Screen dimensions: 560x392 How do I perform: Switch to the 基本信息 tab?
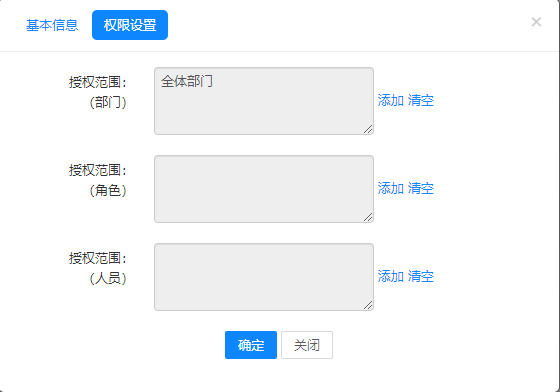[52, 25]
